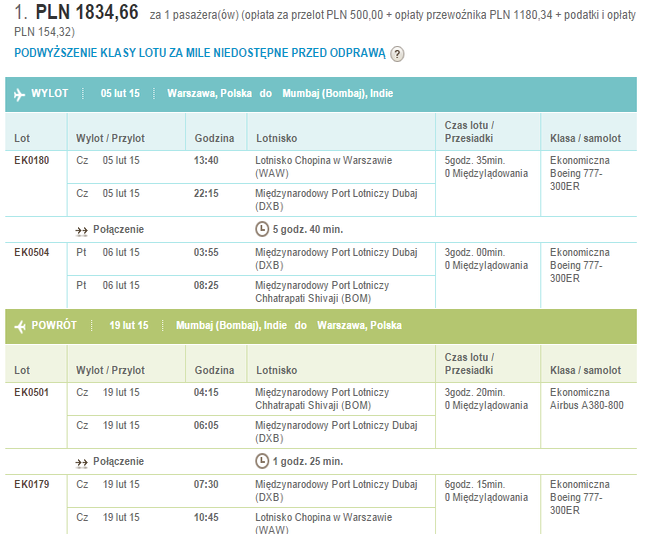The image size is (650, 534).
Task: Click the WYLOT header label
Action: (50, 93)
